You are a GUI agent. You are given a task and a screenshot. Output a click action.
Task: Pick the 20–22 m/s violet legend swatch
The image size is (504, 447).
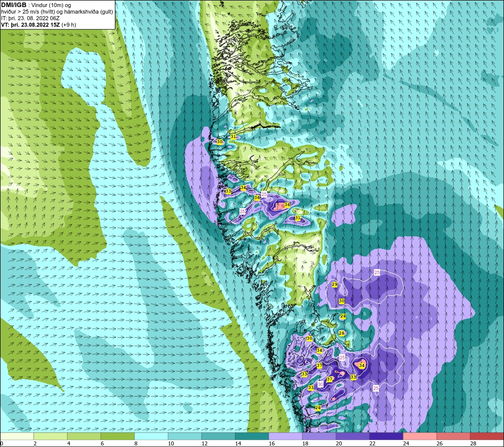[x=353, y=436]
